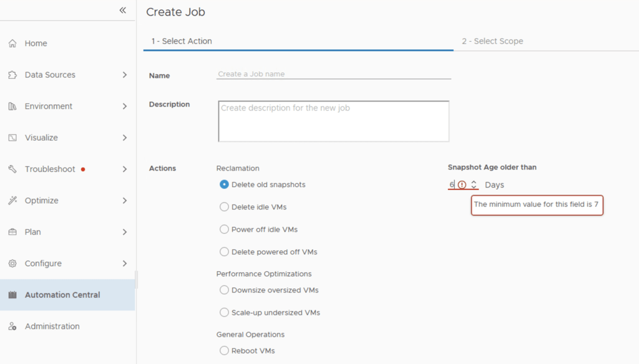Viewport: 639px width, 364px height.
Task: Select the Delete idle VMs option
Action: click(225, 207)
